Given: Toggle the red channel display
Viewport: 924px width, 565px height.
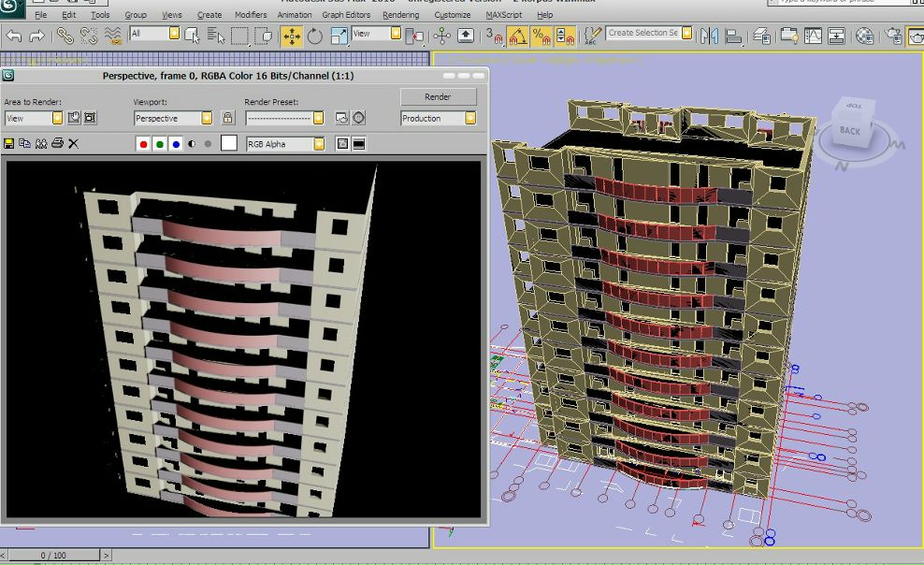Looking at the screenshot, I should coord(143,144).
